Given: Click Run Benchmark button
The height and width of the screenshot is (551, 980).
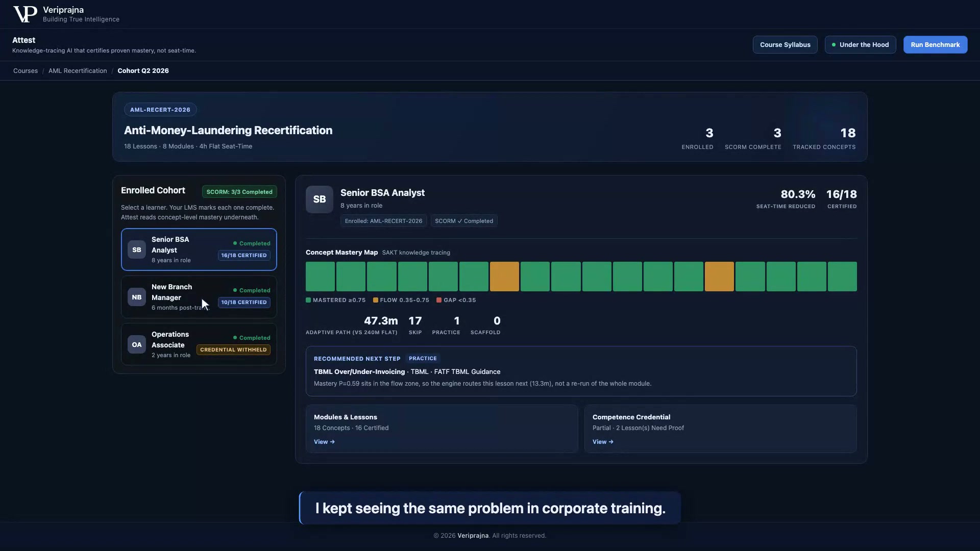Looking at the screenshot, I should (935, 45).
